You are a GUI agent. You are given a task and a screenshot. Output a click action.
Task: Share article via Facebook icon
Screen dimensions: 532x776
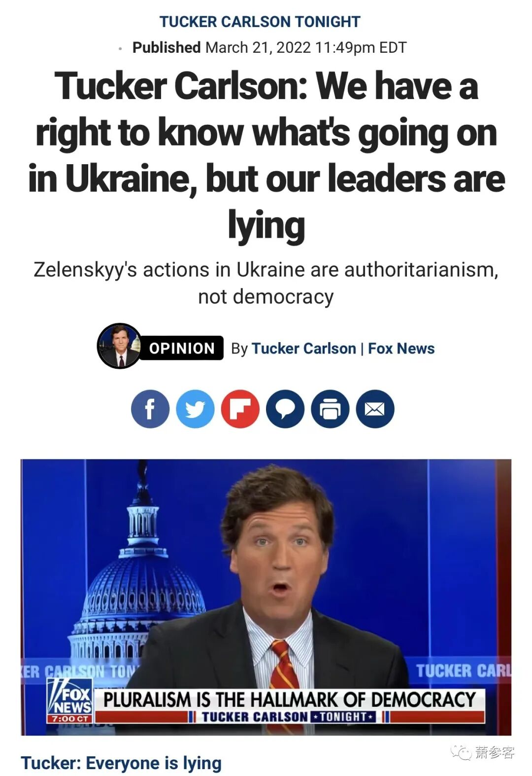[x=150, y=409]
